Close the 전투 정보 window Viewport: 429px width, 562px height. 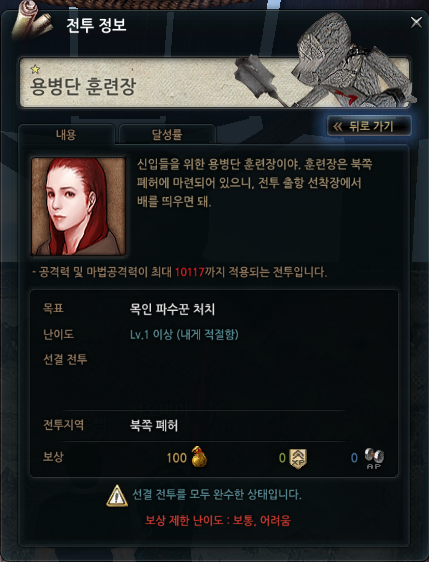[416, 23]
